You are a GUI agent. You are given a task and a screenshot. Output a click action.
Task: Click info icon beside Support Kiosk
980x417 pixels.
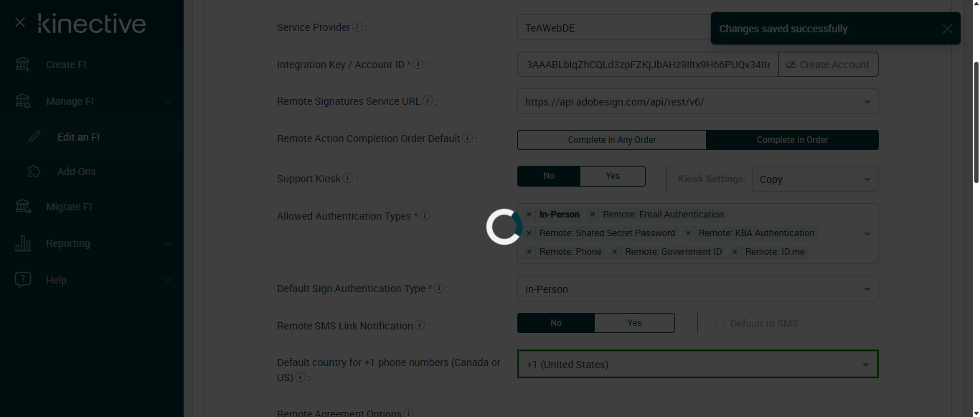pos(347,178)
